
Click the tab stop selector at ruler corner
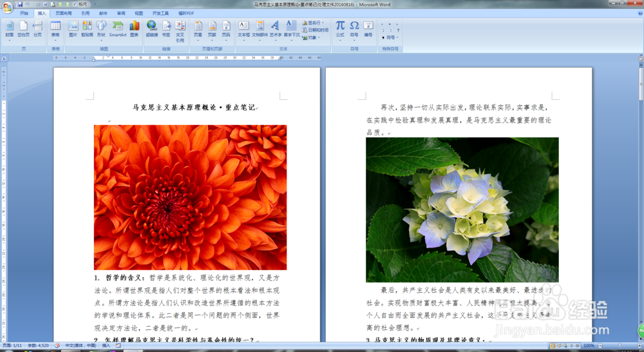[4, 59]
